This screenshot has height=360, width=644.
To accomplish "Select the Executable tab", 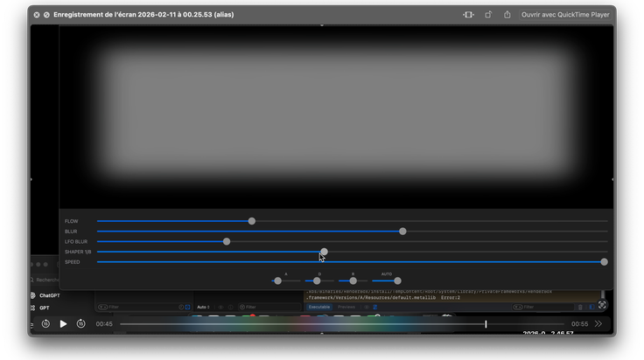I will point(319,307).
